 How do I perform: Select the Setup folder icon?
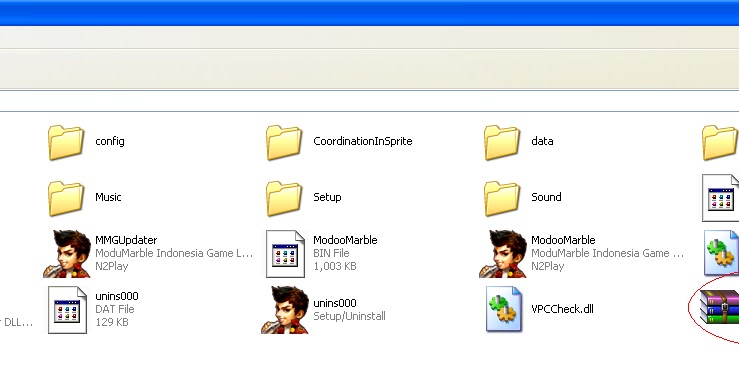(x=284, y=198)
